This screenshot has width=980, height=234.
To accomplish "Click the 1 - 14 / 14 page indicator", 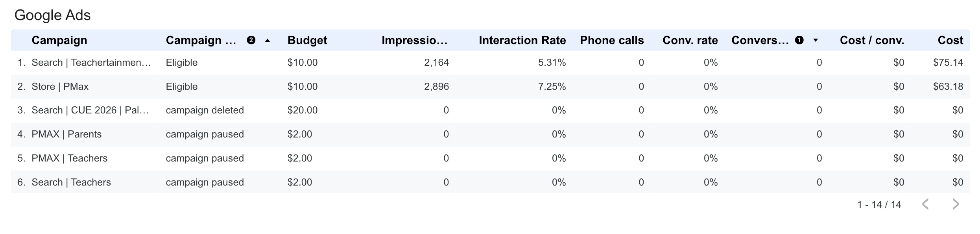I will (882, 204).
